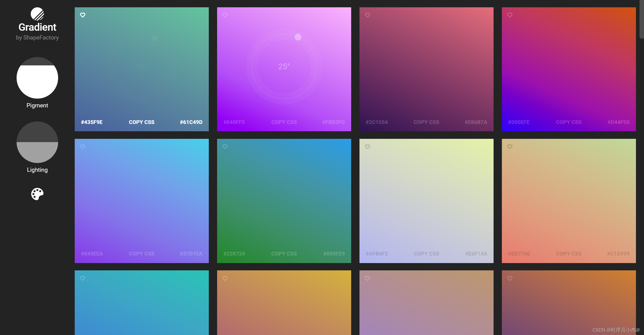Switch to Pigment mode
644x335 pixels.
tap(37, 78)
